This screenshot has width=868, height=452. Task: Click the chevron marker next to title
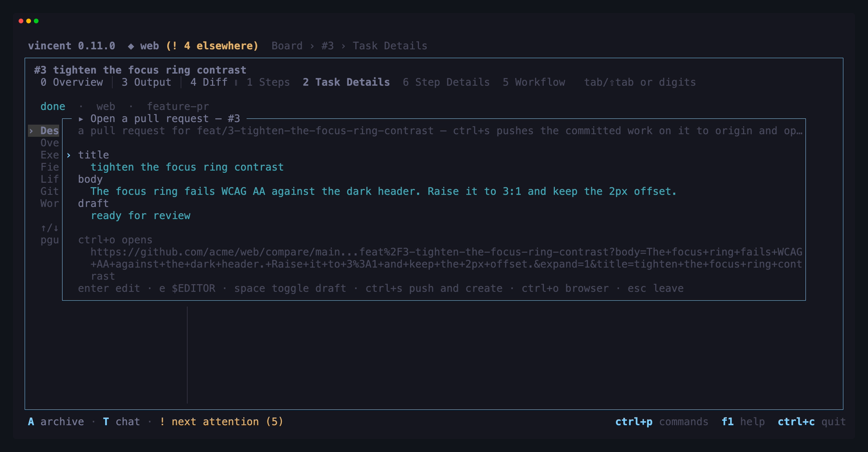(68, 155)
